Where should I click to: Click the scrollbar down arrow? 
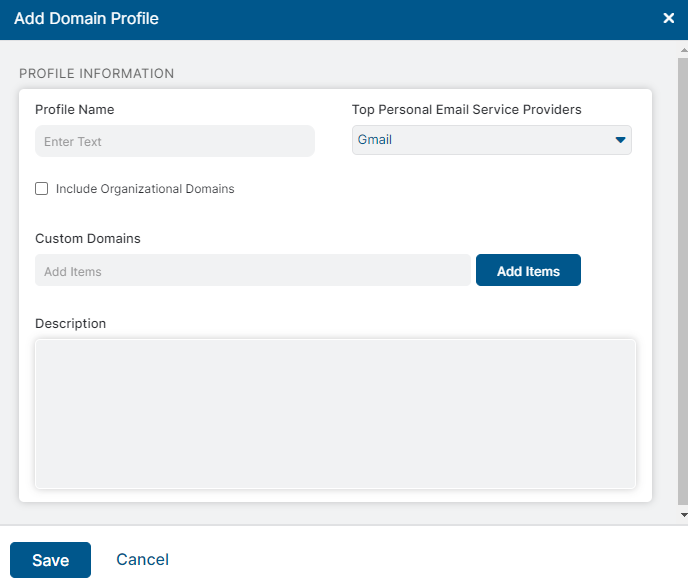[x=683, y=515]
